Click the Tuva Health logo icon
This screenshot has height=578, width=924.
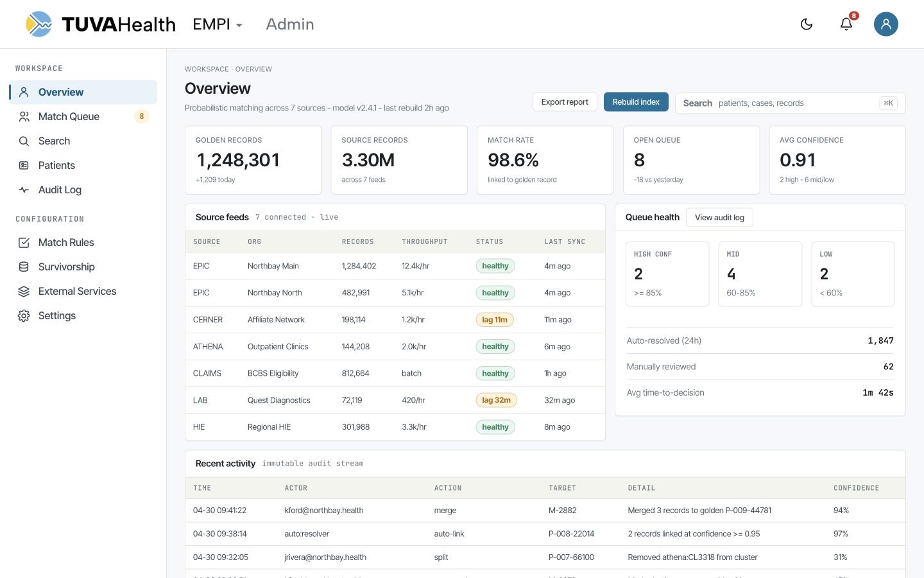click(39, 24)
